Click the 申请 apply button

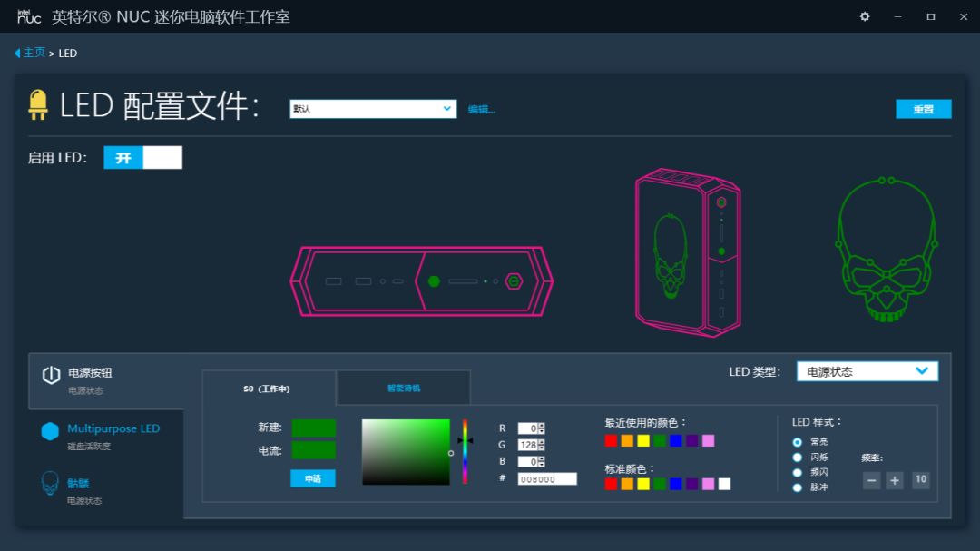(313, 478)
